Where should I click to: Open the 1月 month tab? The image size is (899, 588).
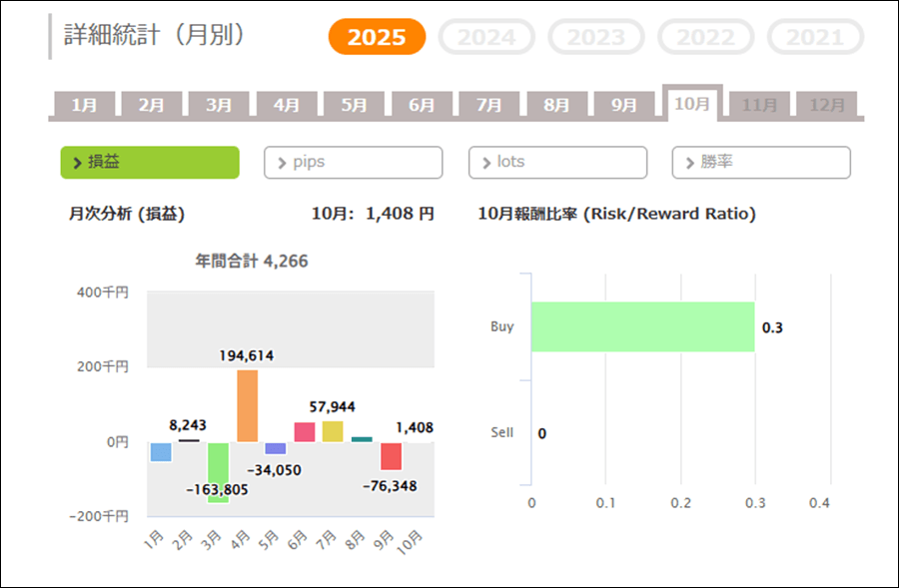(85, 105)
